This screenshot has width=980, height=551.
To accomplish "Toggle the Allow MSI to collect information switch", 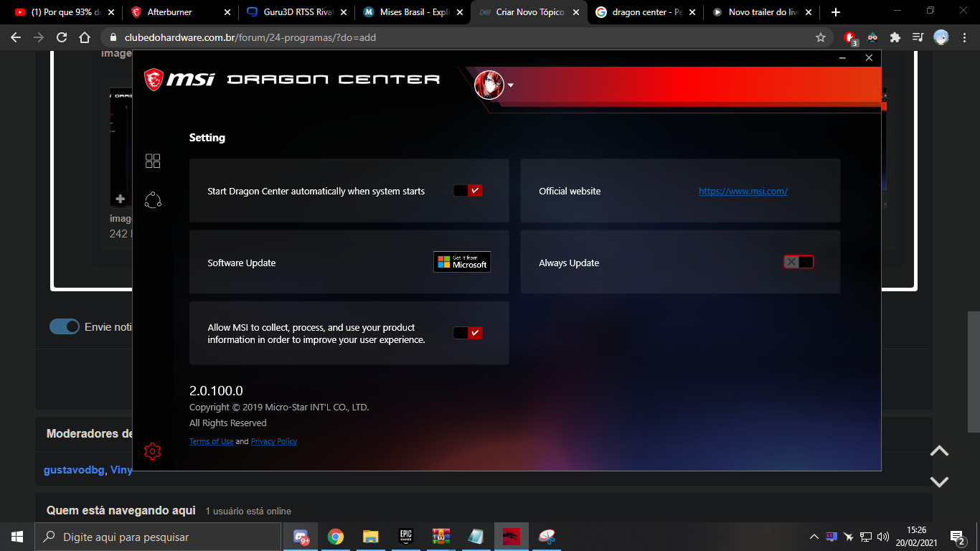I will click(468, 333).
